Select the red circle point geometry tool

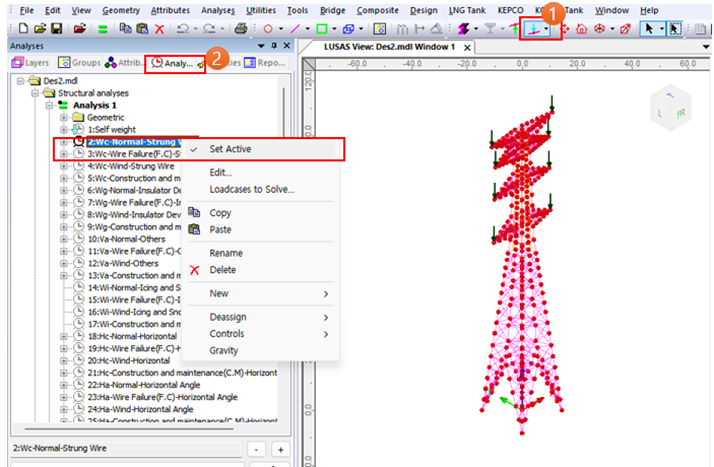[x=269, y=29]
